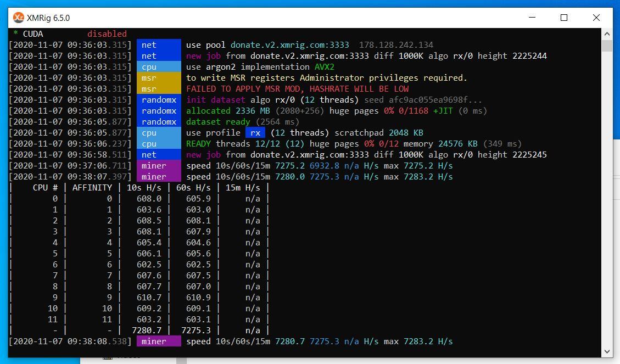Click the green 'READY' text

coord(198,143)
